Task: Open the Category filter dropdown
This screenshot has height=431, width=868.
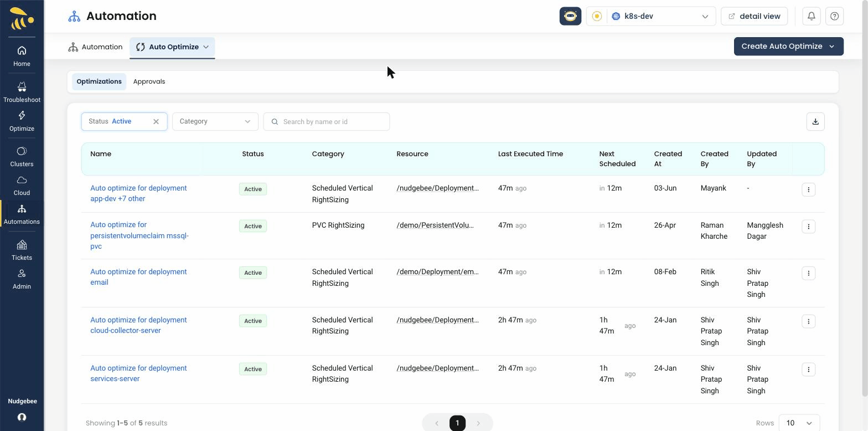Action: [x=215, y=121]
